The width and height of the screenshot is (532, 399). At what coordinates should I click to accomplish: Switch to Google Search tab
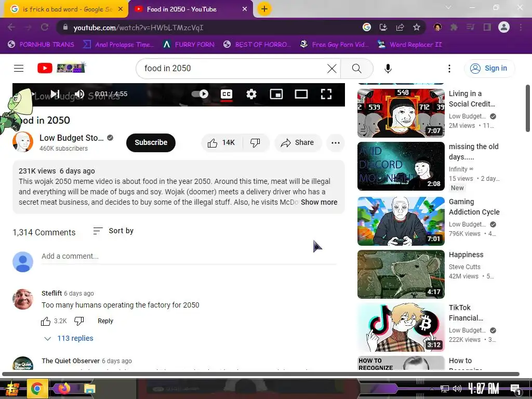(66, 9)
